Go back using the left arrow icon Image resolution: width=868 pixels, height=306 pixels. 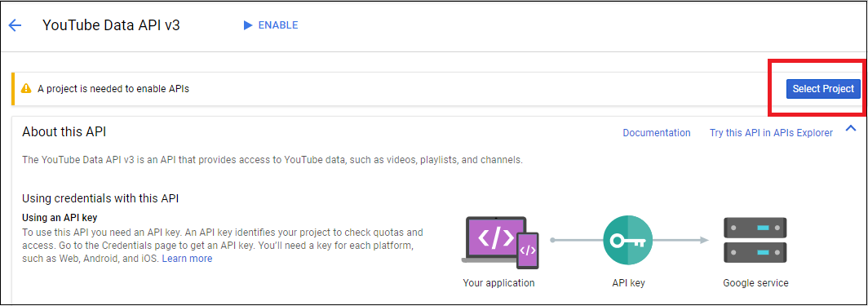point(15,25)
